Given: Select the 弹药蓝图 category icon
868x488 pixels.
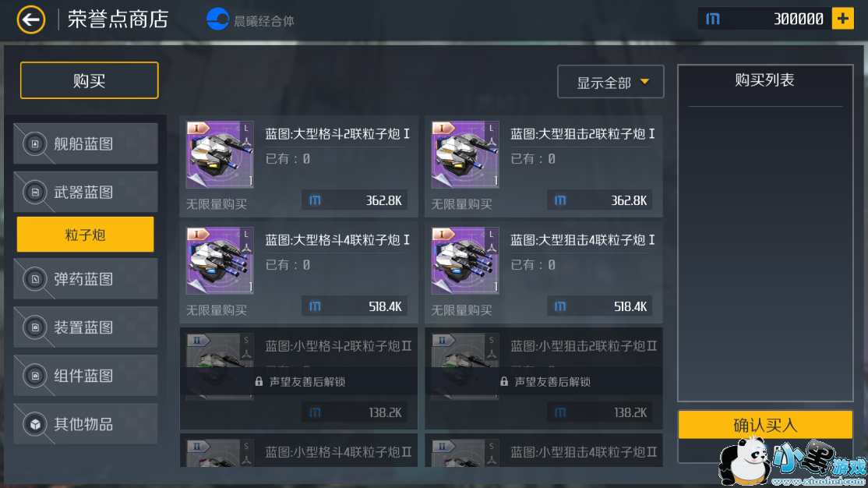Looking at the screenshot, I should click(35, 278).
